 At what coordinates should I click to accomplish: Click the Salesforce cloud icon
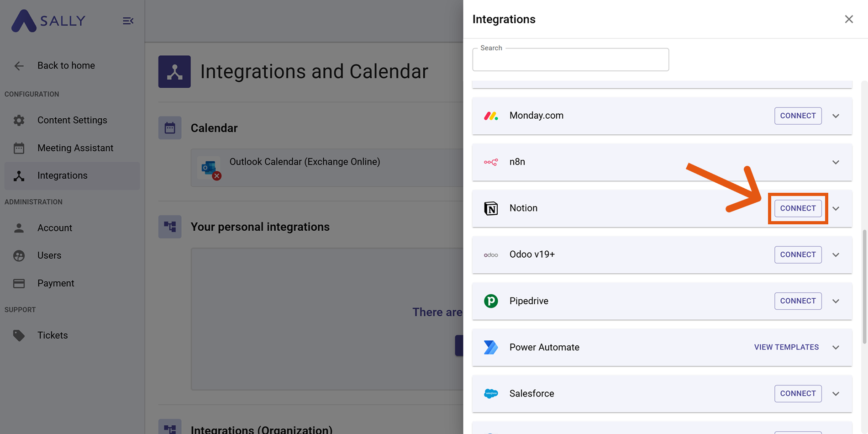pos(491,394)
